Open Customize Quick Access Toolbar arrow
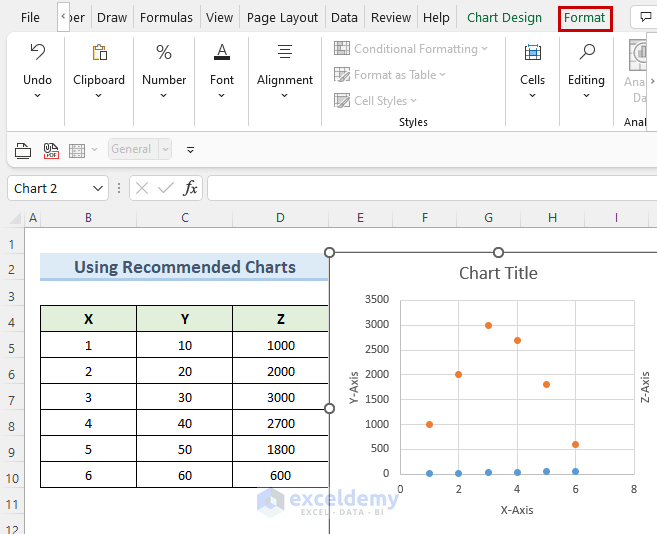This screenshot has width=657, height=534. 190,150
